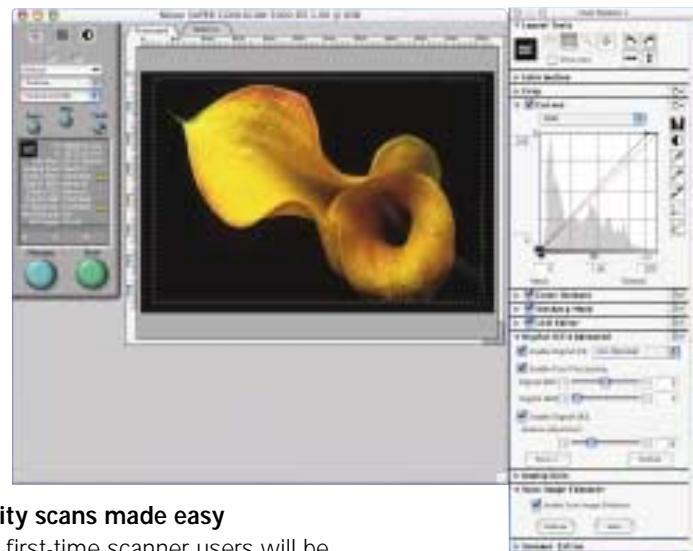Pick the uppermost eyedropper in curves tool column
Screen dimensions: 693x551
(677, 156)
